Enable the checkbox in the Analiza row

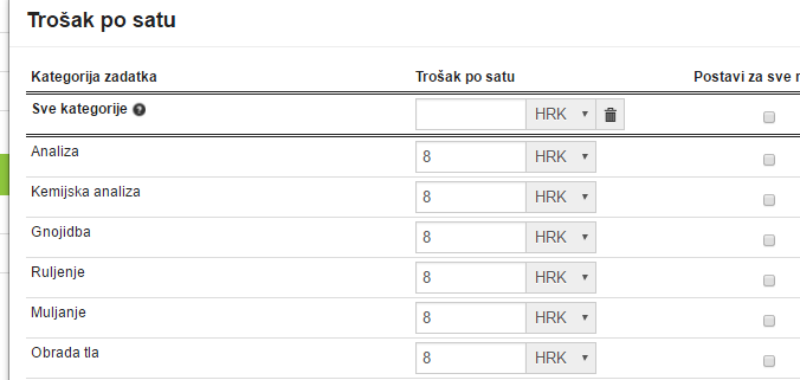[x=769, y=160]
